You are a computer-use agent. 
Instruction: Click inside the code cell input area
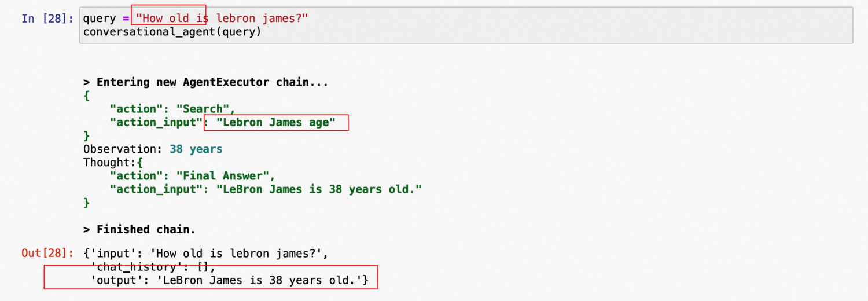click(x=466, y=25)
